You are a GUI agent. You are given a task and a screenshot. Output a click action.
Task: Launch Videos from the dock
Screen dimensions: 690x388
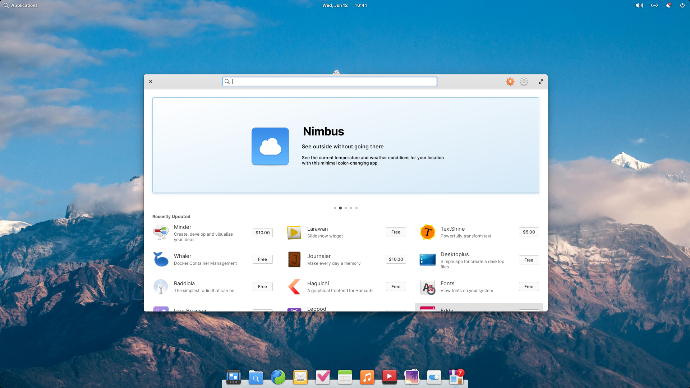tap(389, 377)
